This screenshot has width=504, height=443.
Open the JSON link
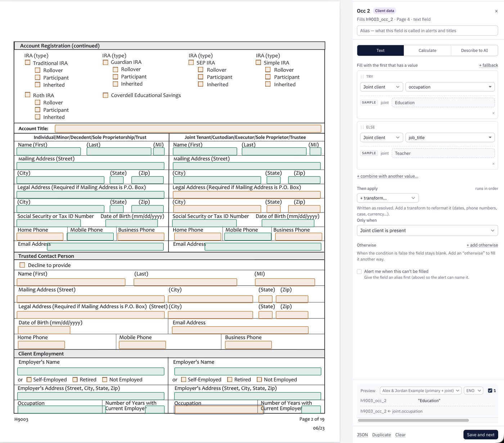coord(362,435)
